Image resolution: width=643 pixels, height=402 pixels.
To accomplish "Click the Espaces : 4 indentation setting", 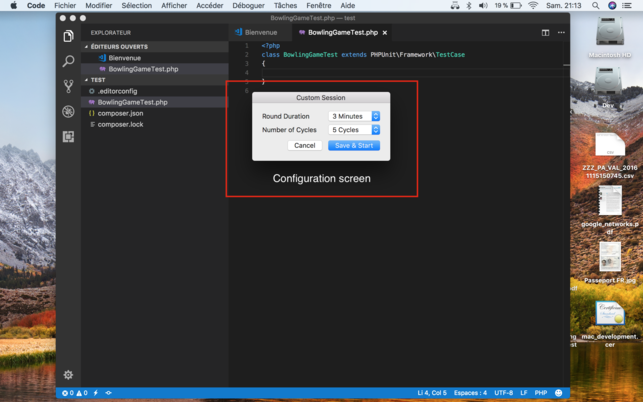I will click(x=470, y=393).
